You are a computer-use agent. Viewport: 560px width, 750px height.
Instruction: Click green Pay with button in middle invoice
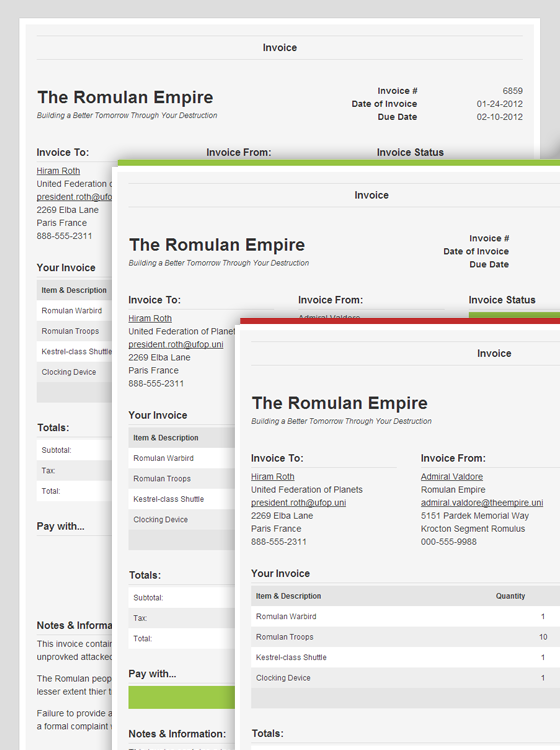click(x=181, y=697)
